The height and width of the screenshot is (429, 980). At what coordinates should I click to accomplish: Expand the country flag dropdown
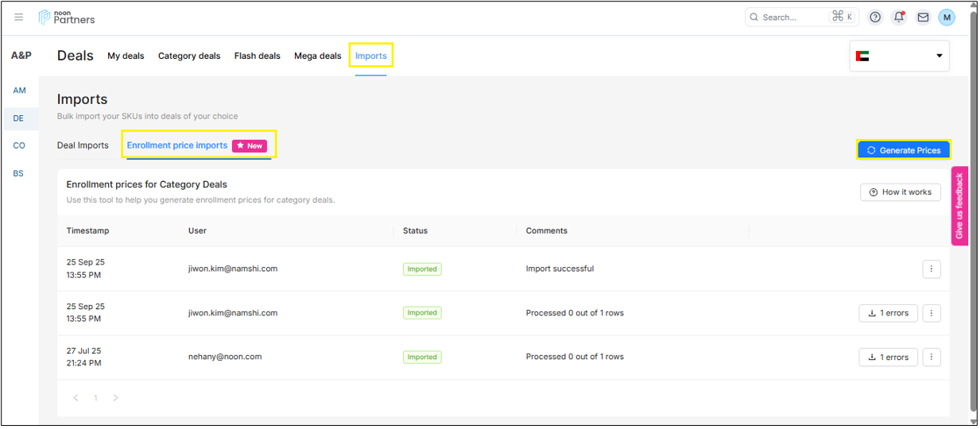[899, 56]
